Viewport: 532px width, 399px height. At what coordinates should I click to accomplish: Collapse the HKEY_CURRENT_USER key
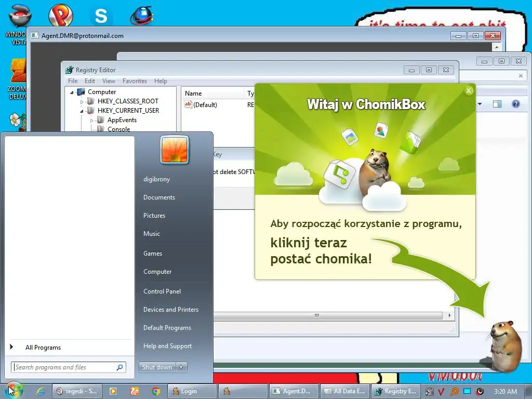click(x=82, y=111)
